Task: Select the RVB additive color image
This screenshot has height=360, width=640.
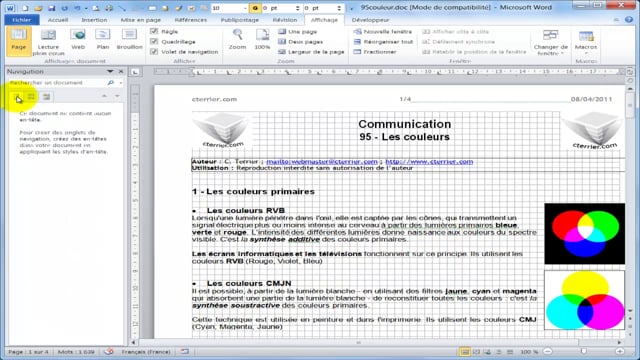Action: click(584, 233)
